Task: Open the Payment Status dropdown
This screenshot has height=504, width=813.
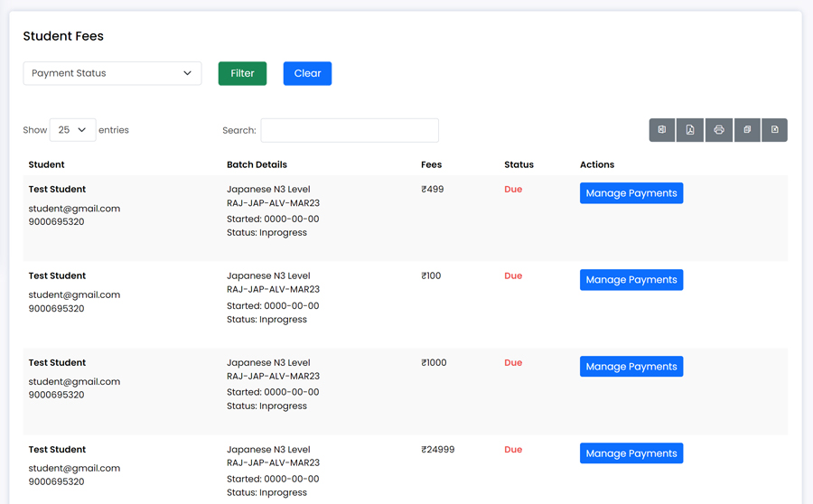Action: 112,73
